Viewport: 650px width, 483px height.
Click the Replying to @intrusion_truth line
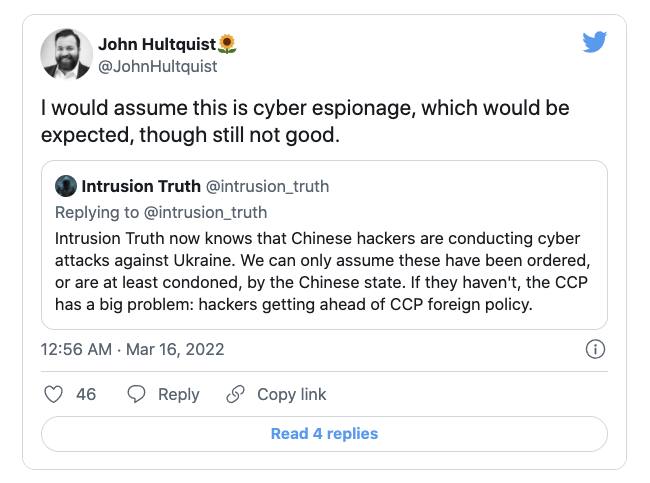(x=161, y=212)
